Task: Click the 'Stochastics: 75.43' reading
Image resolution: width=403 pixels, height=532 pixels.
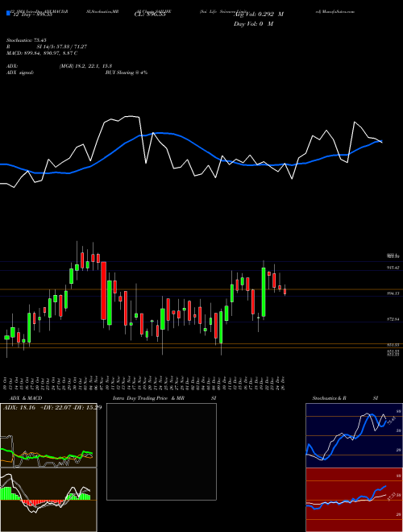Action: tap(26, 40)
